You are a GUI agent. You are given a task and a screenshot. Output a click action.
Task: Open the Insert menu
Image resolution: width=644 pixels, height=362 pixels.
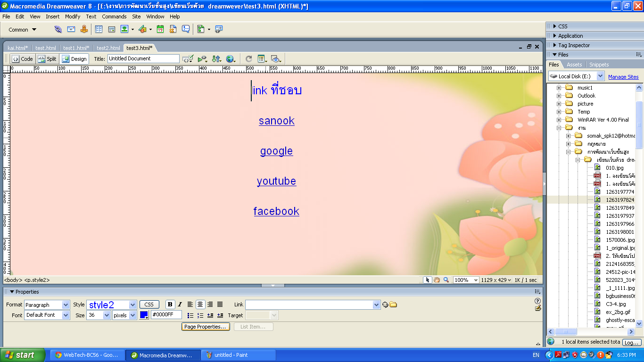pos(52,16)
